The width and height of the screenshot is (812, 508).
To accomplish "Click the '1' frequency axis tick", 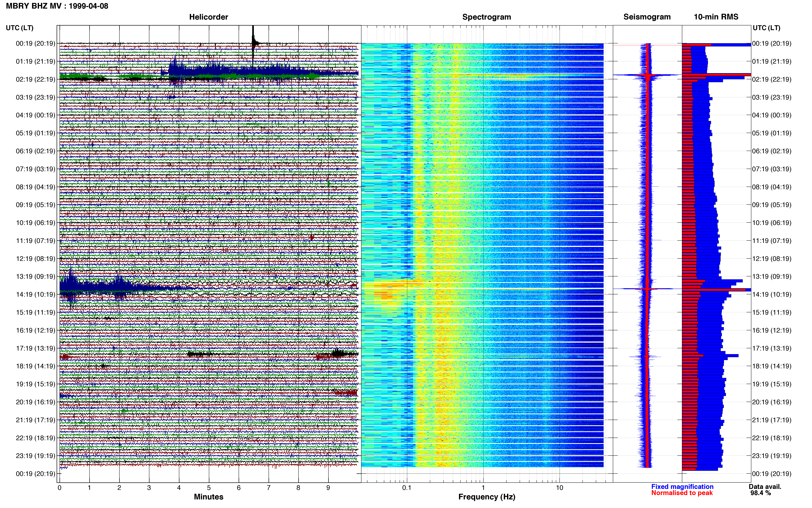I will (483, 488).
